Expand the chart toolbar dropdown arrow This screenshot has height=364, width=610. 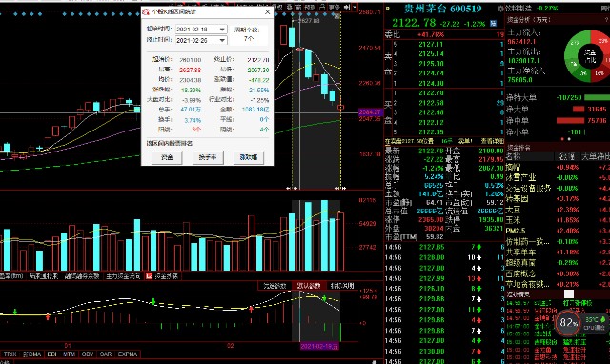(355, 7)
